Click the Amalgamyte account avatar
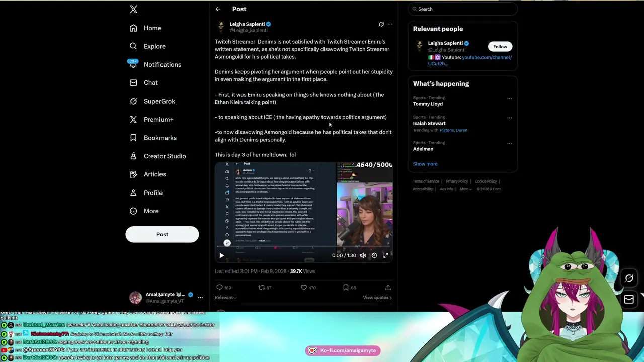The height and width of the screenshot is (362, 644). tap(135, 298)
